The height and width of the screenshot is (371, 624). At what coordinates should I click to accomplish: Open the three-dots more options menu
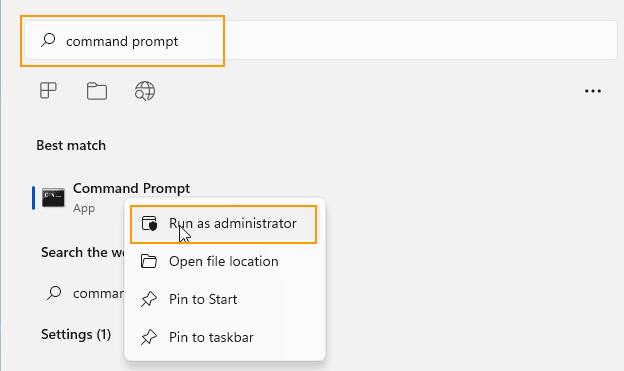[593, 91]
